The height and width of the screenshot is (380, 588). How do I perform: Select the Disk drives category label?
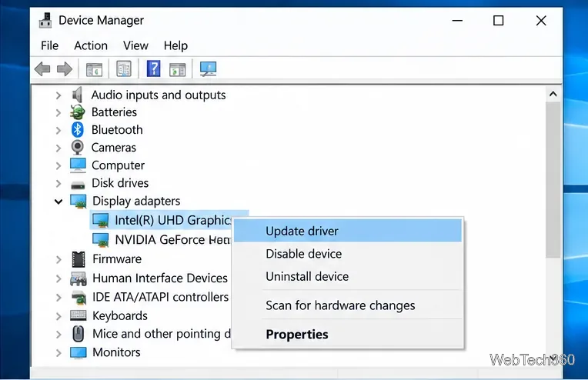[x=120, y=183]
